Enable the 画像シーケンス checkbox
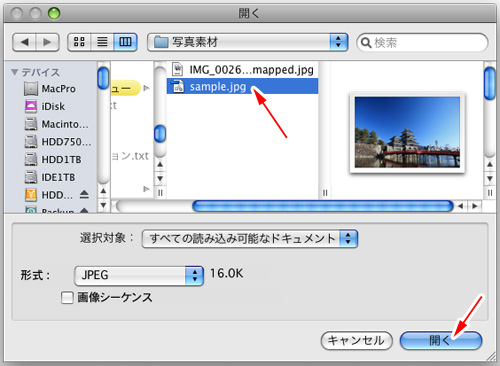Image resolution: width=500 pixels, height=366 pixels. [67, 297]
